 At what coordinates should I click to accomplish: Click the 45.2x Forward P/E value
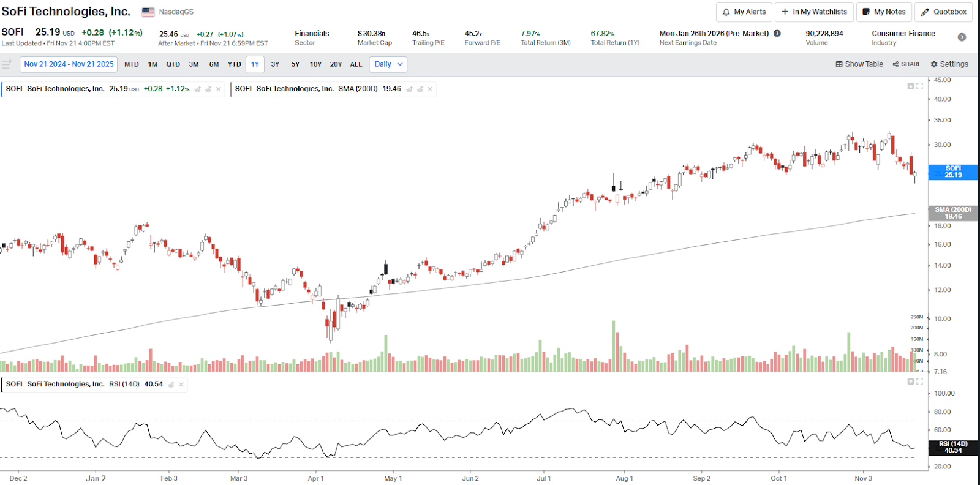[473, 34]
